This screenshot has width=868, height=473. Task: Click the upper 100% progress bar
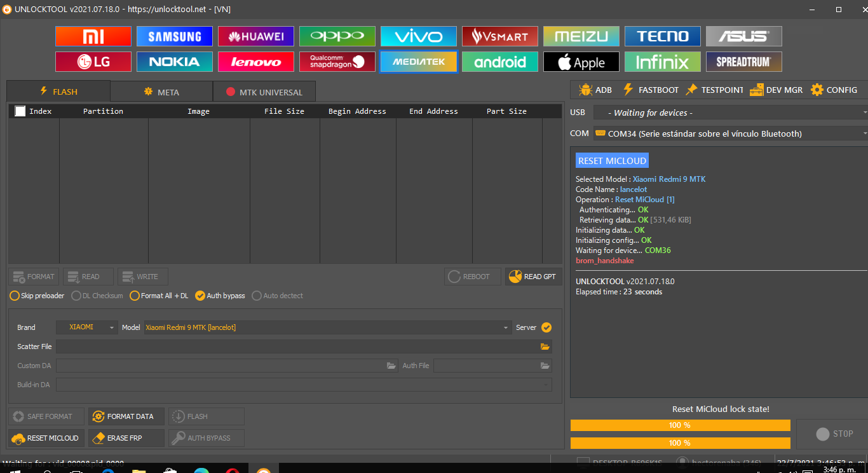click(680, 425)
